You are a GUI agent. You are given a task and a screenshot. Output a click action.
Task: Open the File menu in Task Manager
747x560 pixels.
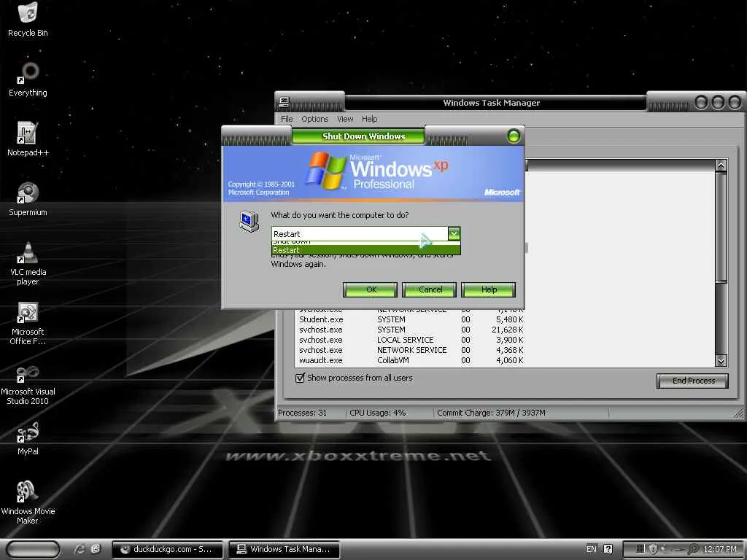coord(287,119)
